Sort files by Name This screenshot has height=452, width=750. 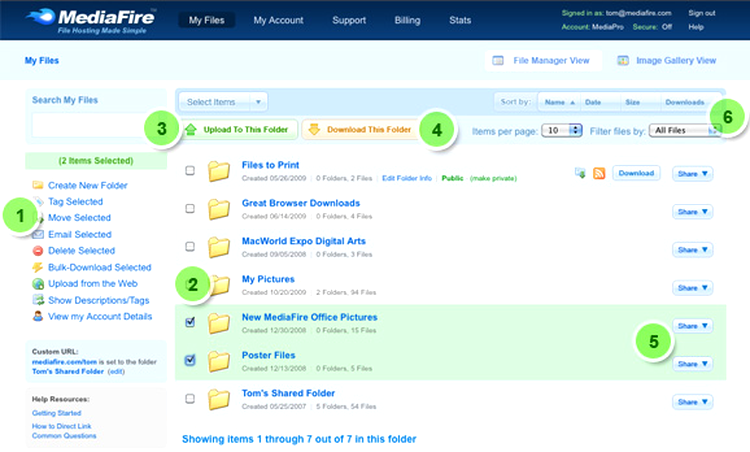(x=559, y=102)
